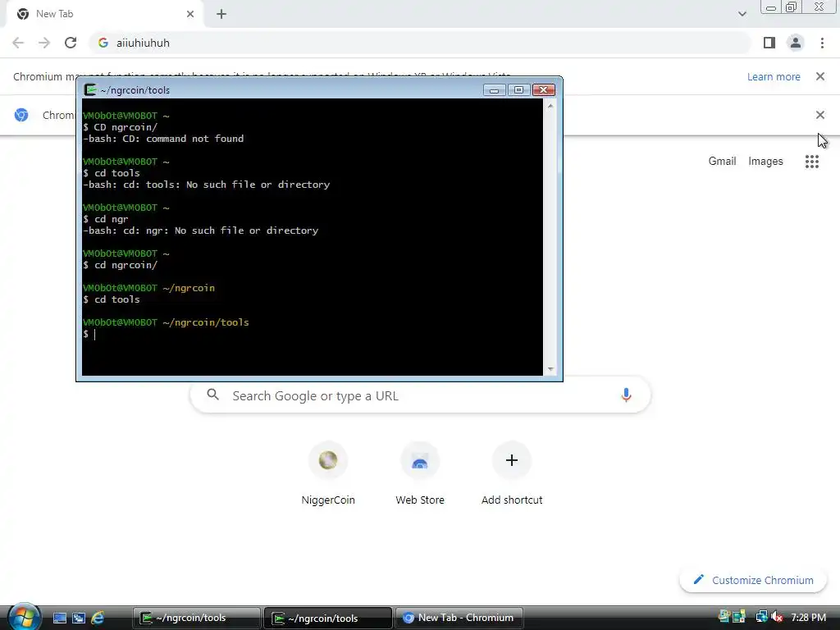This screenshot has width=840, height=630.
Task: Follow the Learn more link
Action: tap(774, 76)
